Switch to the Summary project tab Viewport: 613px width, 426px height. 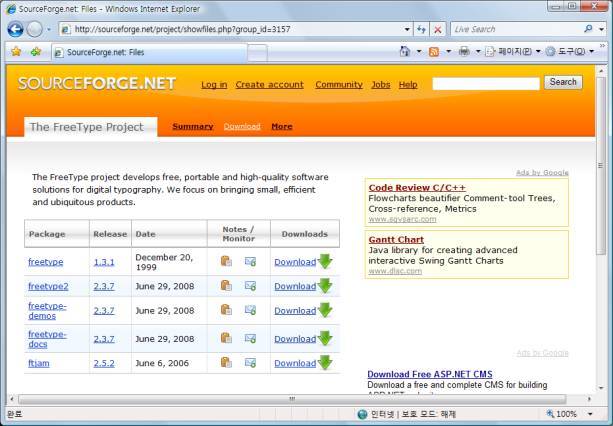(193, 126)
